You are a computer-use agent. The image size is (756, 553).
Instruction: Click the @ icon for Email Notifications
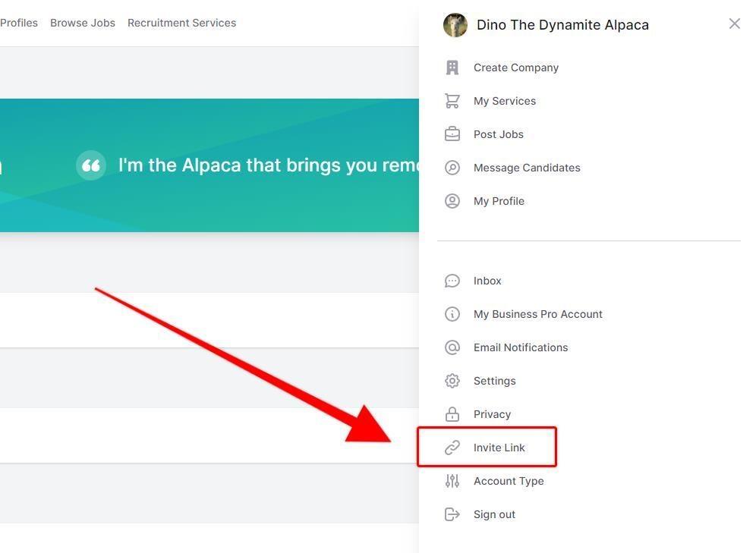click(x=452, y=347)
